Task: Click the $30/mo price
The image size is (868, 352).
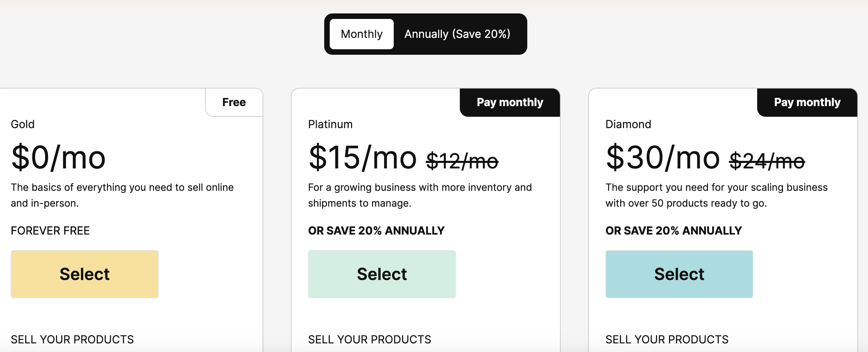Action: point(663,158)
